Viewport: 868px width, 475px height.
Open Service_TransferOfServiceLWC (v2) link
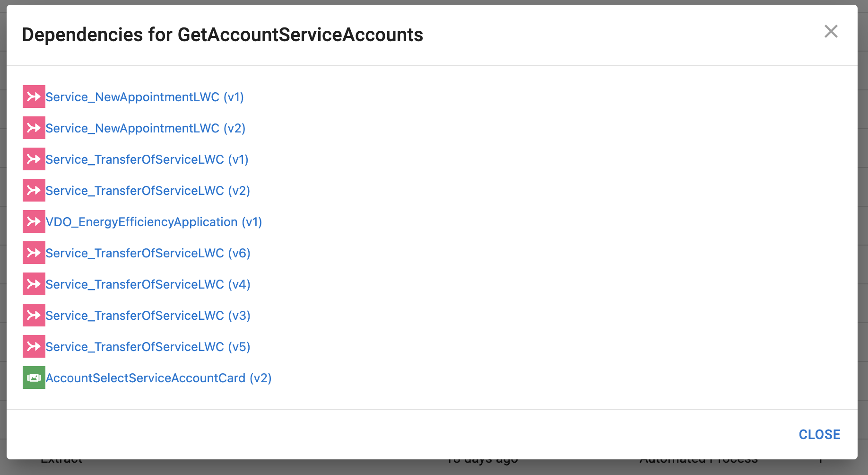point(148,191)
